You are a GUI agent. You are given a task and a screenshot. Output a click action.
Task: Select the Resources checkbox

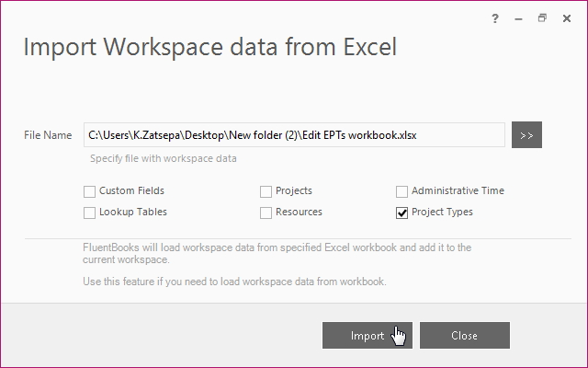tap(266, 213)
